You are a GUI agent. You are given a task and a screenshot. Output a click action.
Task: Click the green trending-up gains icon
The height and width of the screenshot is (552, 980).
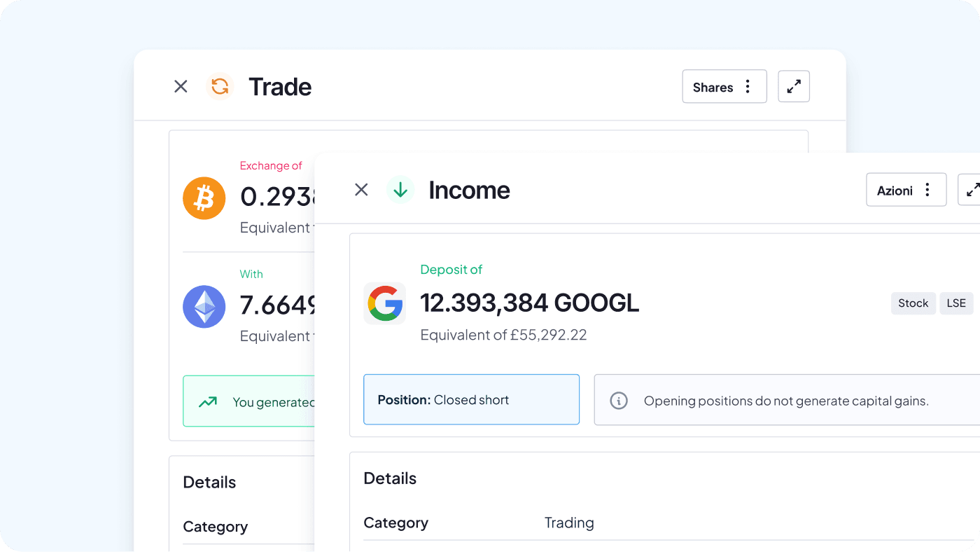pyautogui.click(x=207, y=402)
